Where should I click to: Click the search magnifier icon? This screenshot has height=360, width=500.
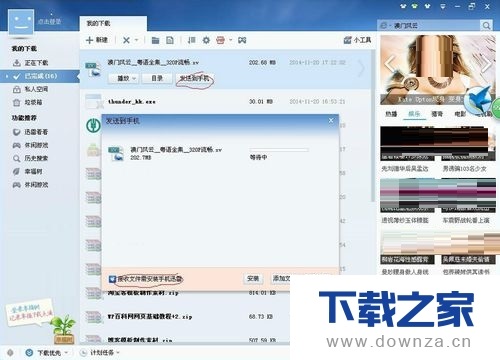(486, 25)
